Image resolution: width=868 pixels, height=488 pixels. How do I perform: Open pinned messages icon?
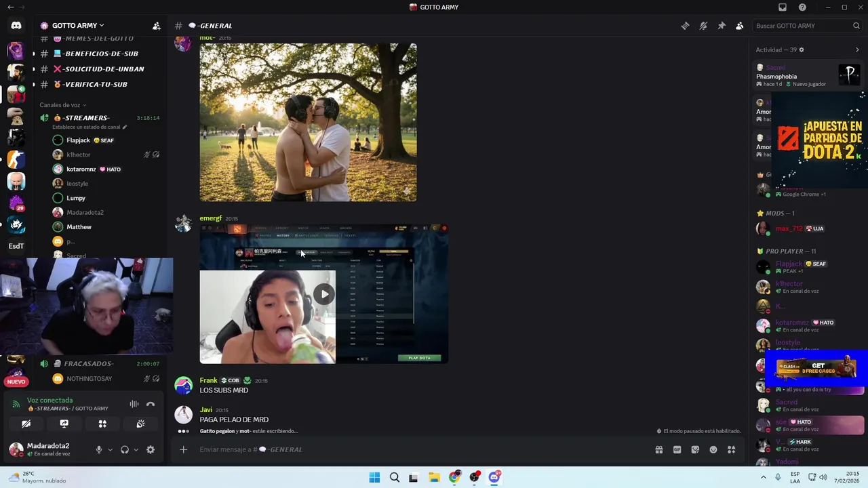pos(722,26)
